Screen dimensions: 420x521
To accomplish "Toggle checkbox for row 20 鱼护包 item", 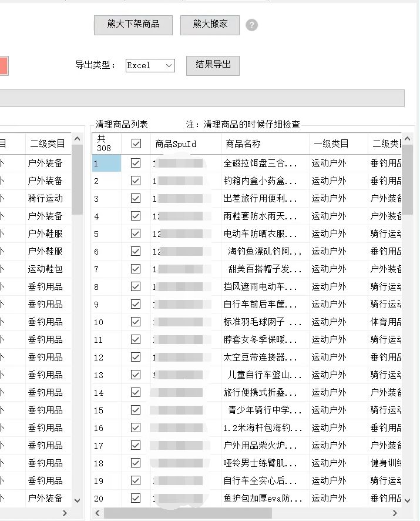I will coord(136,499).
